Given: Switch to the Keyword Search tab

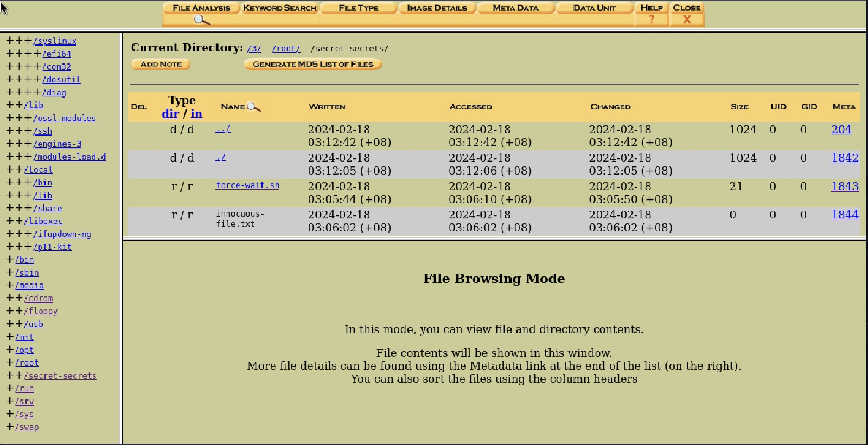Looking at the screenshot, I should [279, 8].
